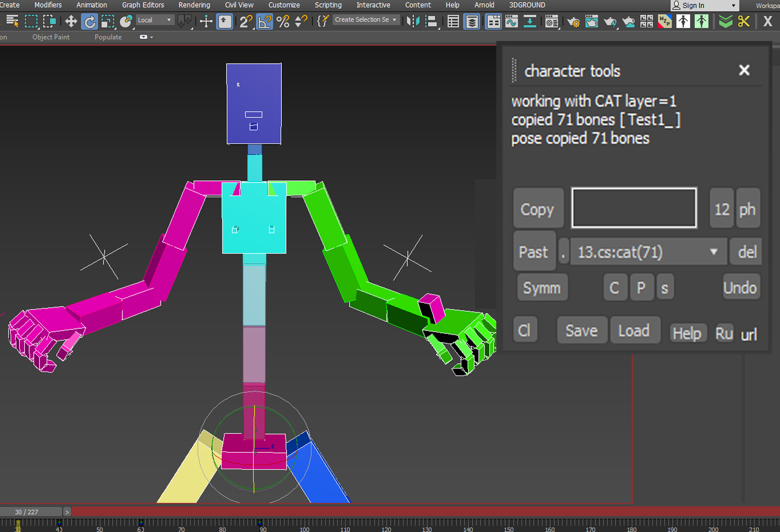
Task: Toggle the Layer Explorer icon
Action: (472, 21)
